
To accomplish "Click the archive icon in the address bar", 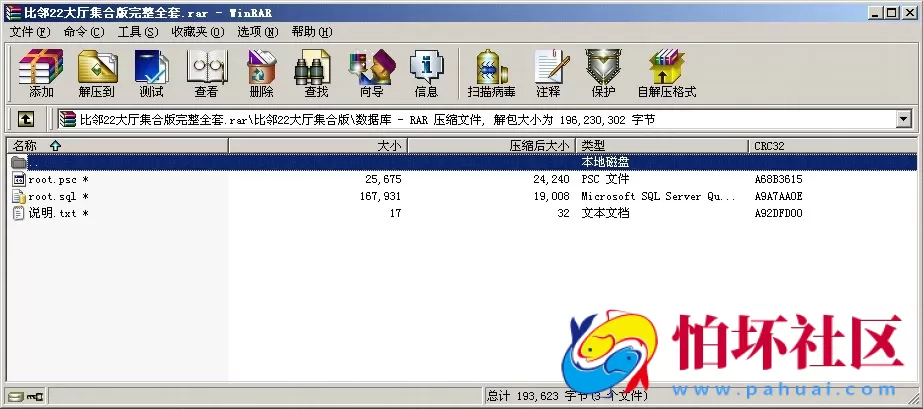I will 68,119.
